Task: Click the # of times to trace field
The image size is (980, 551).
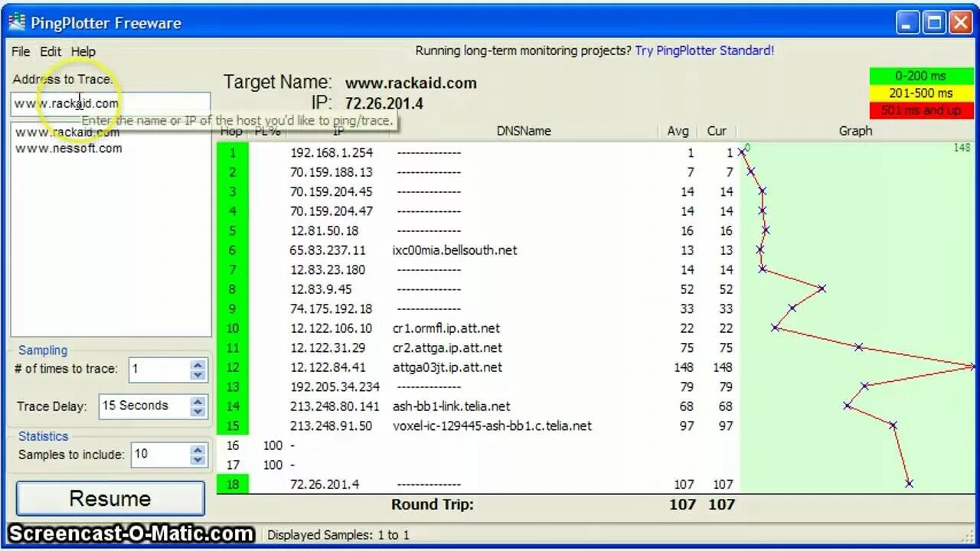Action: (x=158, y=369)
